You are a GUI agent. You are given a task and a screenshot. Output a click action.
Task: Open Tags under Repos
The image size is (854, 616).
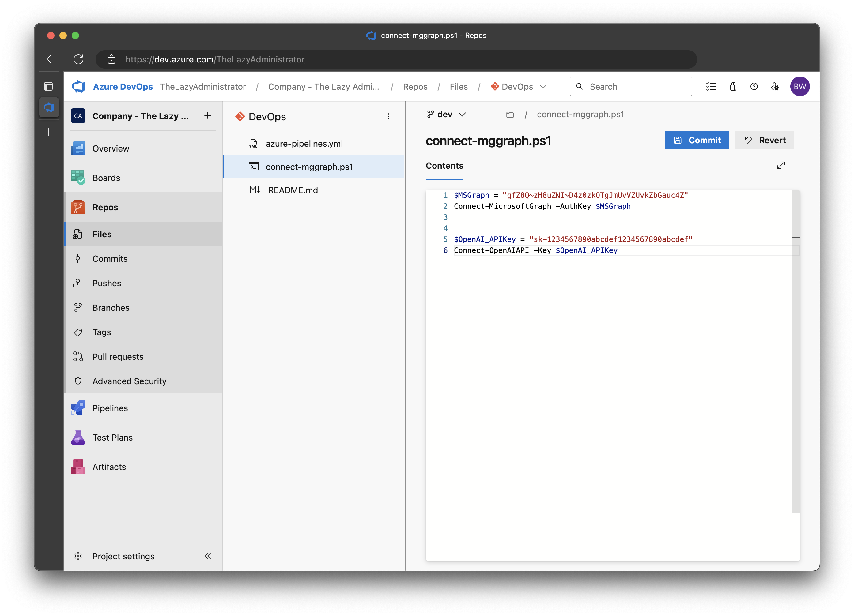click(143, 332)
